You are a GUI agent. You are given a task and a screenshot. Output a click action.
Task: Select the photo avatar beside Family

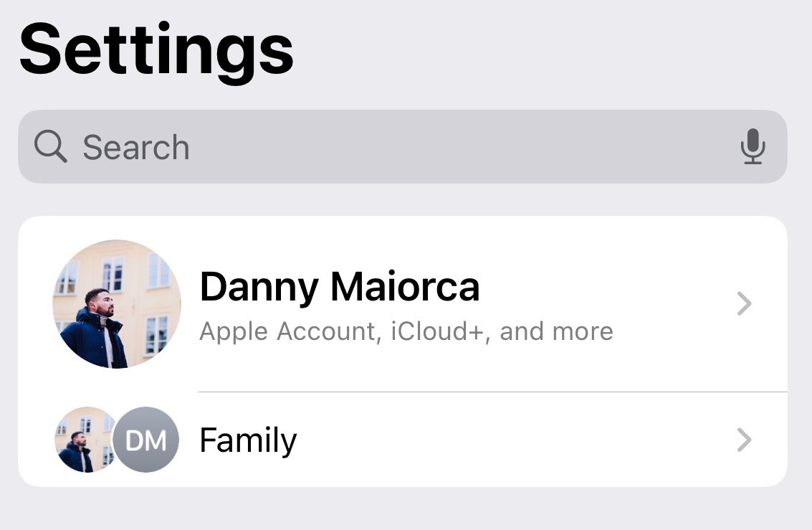[79, 439]
